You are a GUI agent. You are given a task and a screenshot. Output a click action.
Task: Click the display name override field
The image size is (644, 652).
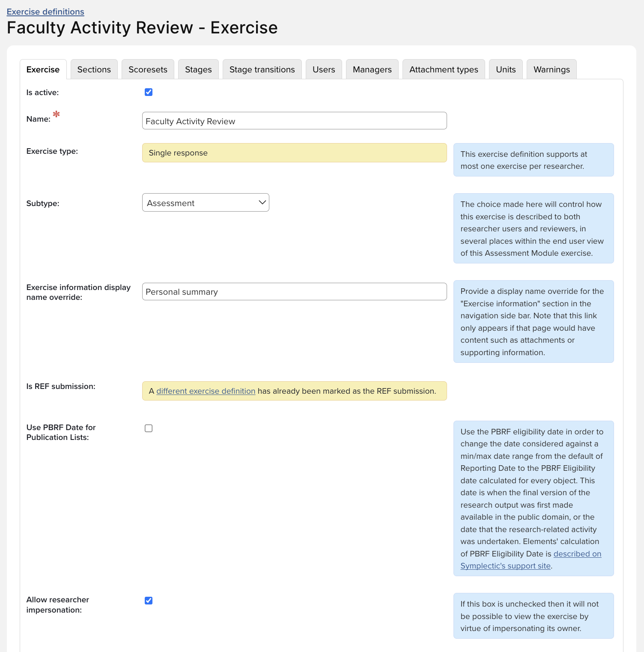[294, 292]
